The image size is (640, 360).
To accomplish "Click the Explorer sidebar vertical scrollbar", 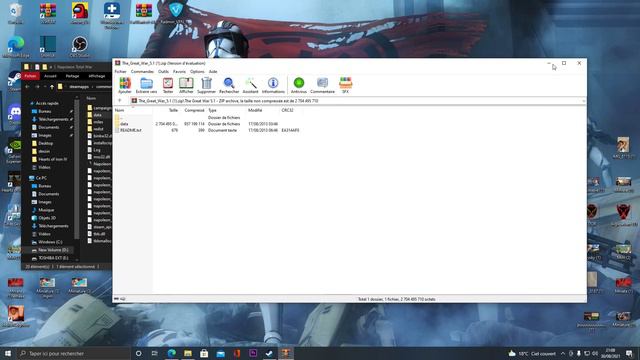I will tap(77, 169).
